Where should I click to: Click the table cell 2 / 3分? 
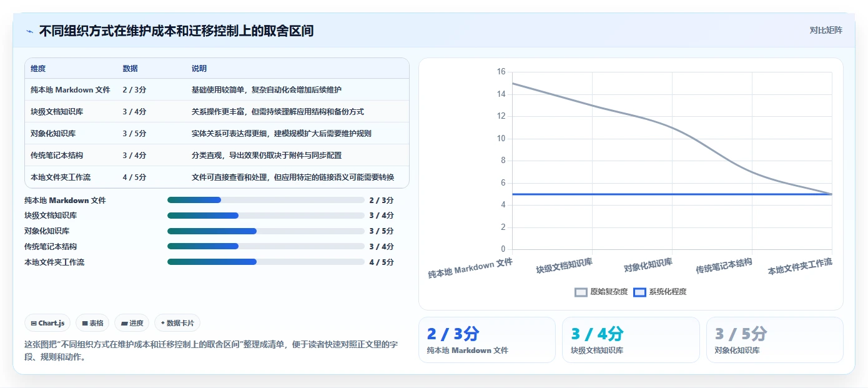point(135,90)
